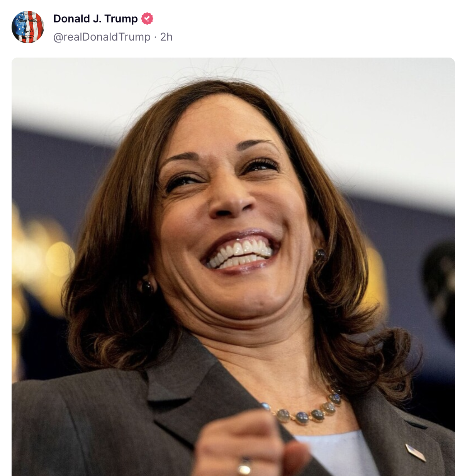
Task: Click the dot separator before the 2h time
Action: pyautogui.click(x=155, y=37)
